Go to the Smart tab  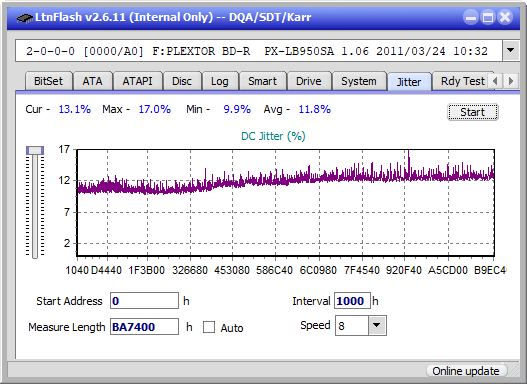point(262,81)
